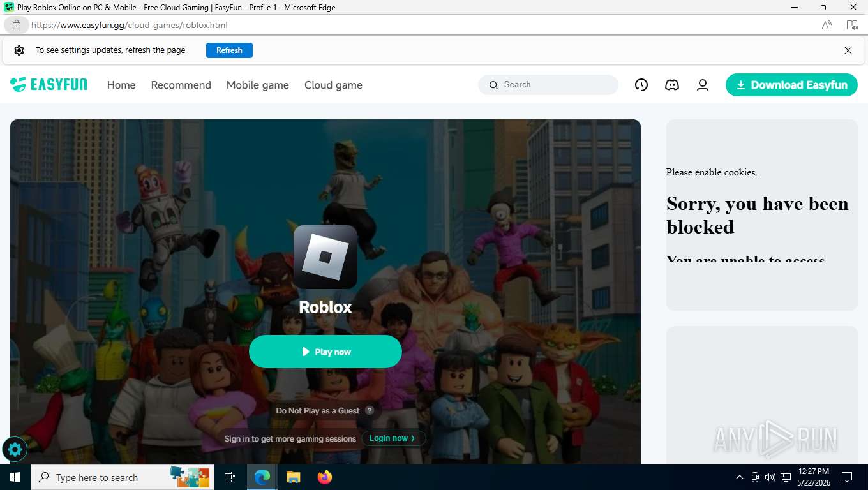The width and height of the screenshot is (868, 490).
Task: Click the Please enable cookies text
Action: (x=712, y=172)
